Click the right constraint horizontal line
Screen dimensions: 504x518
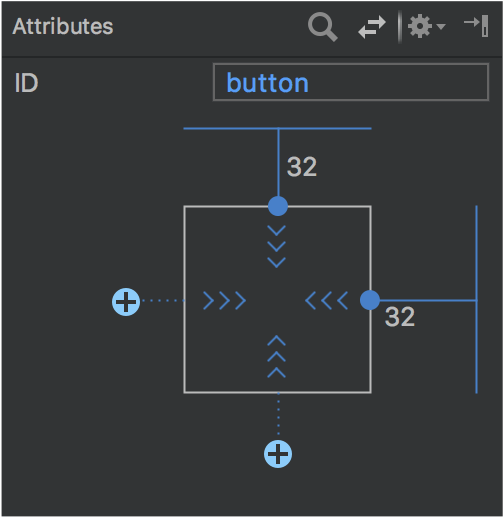pyautogui.click(x=428, y=300)
